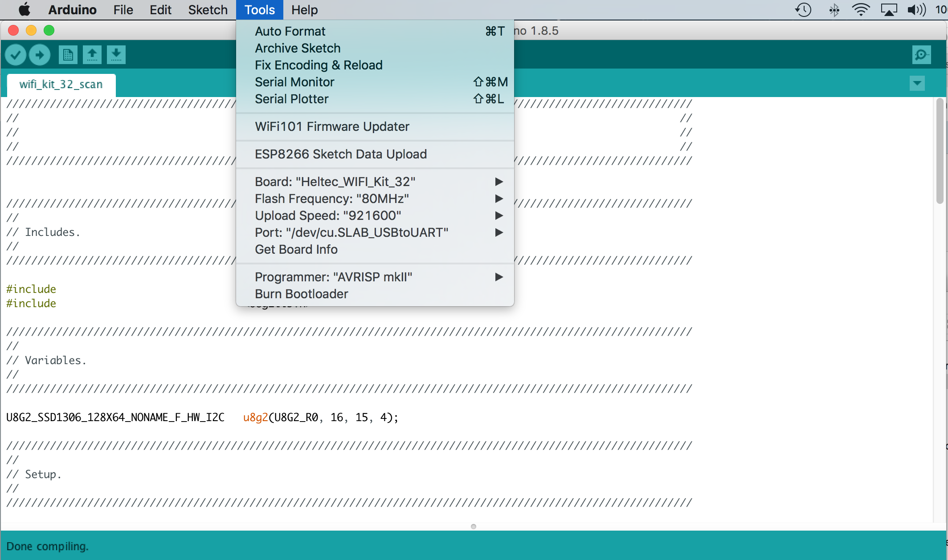Select the wifi_kit_32_scan tab
This screenshot has width=948, height=560.
click(x=61, y=85)
